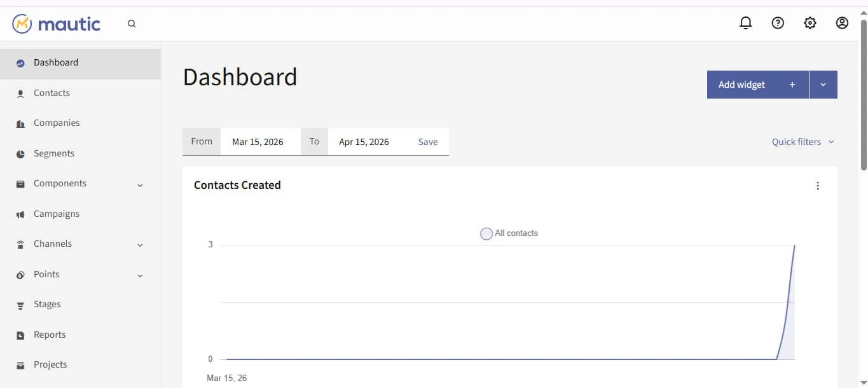This screenshot has width=868, height=388.
Task: Open the settings gear icon
Action: coord(809,23)
